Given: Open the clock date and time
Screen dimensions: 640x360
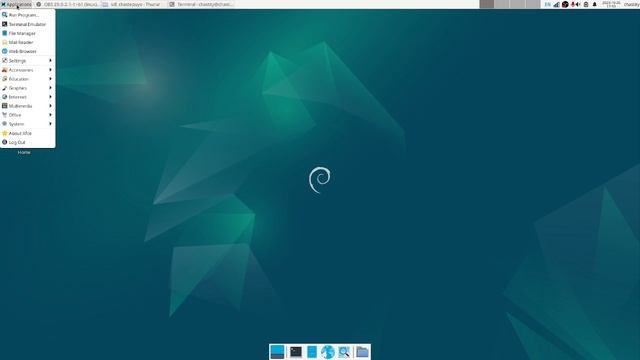Looking at the screenshot, I should click(611, 4).
